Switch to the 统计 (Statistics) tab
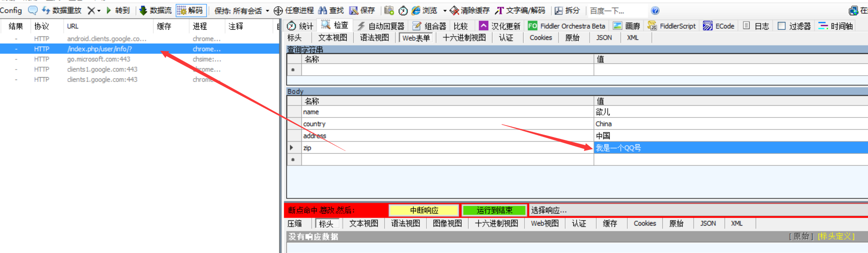The height and width of the screenshot is (253, 868). point(300,26)
